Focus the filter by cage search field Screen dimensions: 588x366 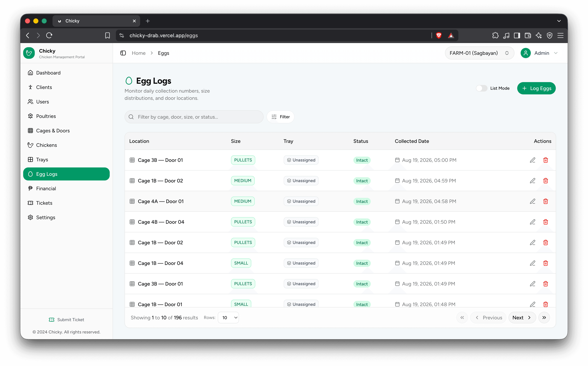tap(194, 117)
